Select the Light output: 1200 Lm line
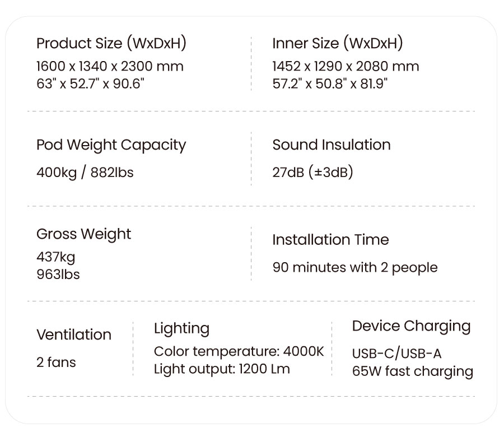This screenshot has width=504, height=437. click(222, 369)
